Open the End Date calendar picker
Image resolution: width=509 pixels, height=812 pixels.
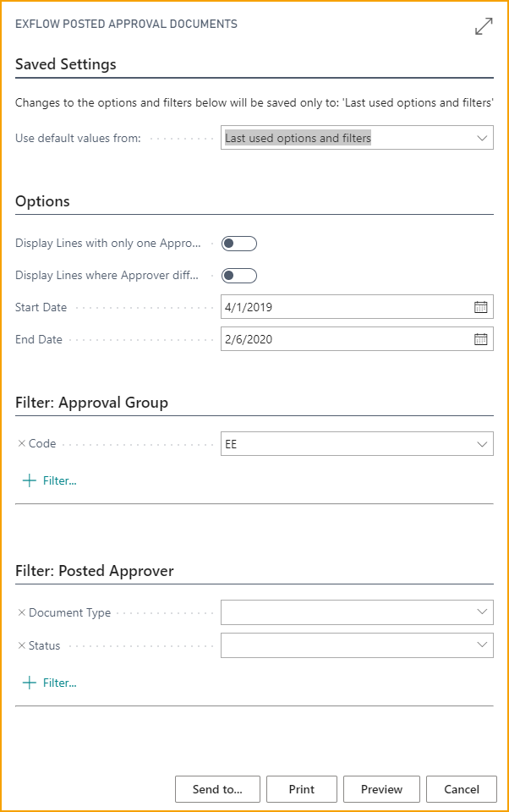[480, 339]
